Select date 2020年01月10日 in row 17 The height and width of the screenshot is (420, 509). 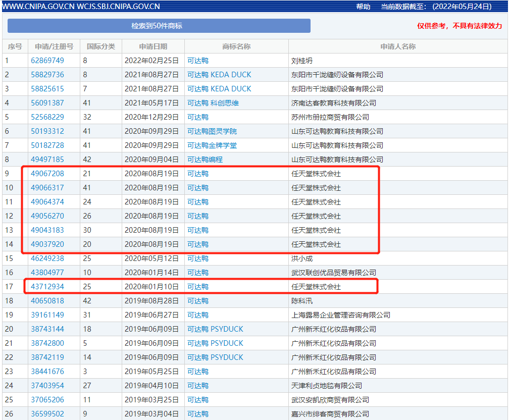(x=151, y=287)
